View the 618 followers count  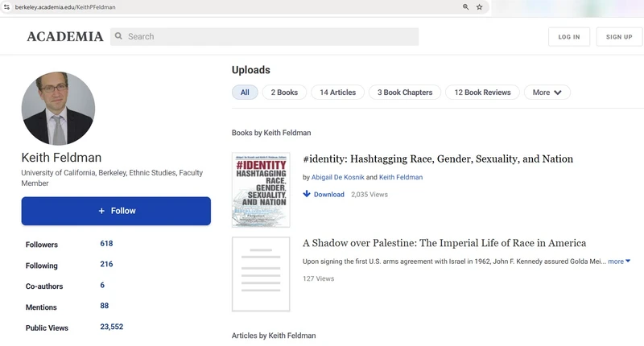click(106, 243)
